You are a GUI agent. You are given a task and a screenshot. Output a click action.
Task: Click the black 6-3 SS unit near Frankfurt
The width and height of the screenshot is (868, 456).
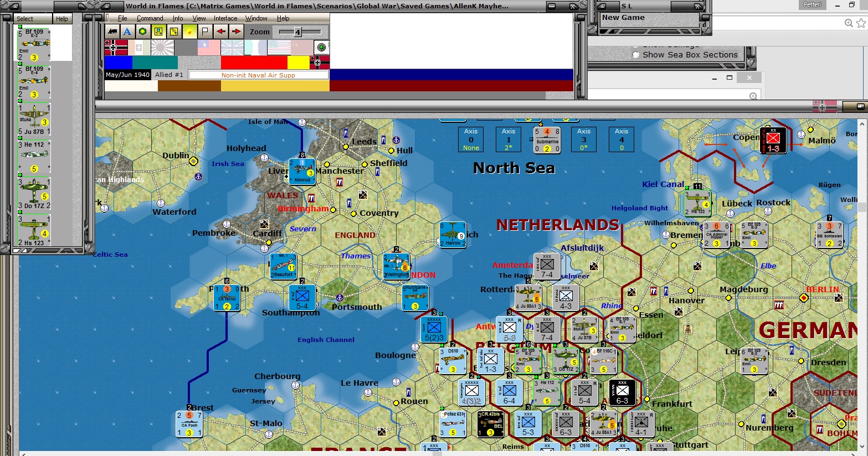click(623, 392)
